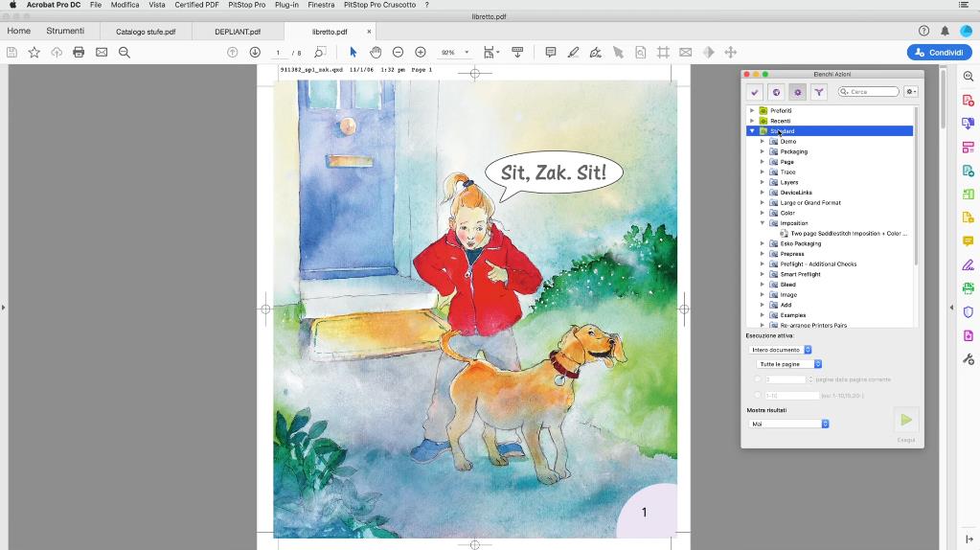The height and width of the screenshot is (550, 980).
Task: Click the star bookmark icon in the toolbar
Action: pyautogui.click(x=34, y=53)
